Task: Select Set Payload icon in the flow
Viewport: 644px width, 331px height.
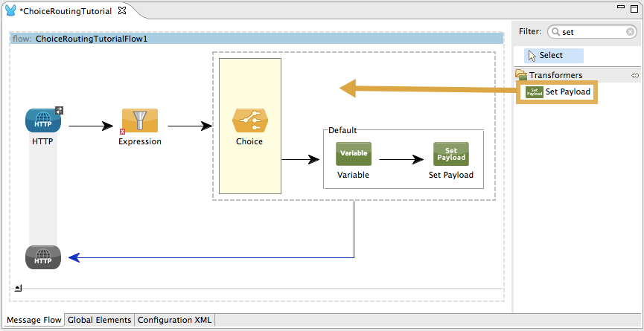Action: point(450,154)
